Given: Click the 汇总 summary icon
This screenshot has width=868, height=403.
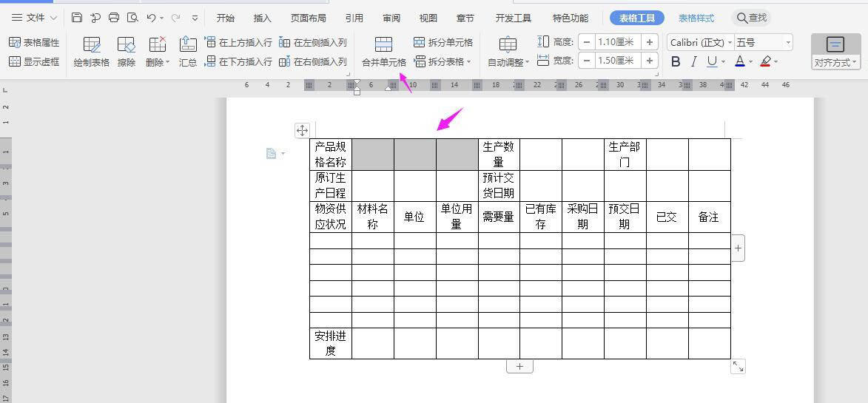Looking at the screenshot, I should click(188, 52).
